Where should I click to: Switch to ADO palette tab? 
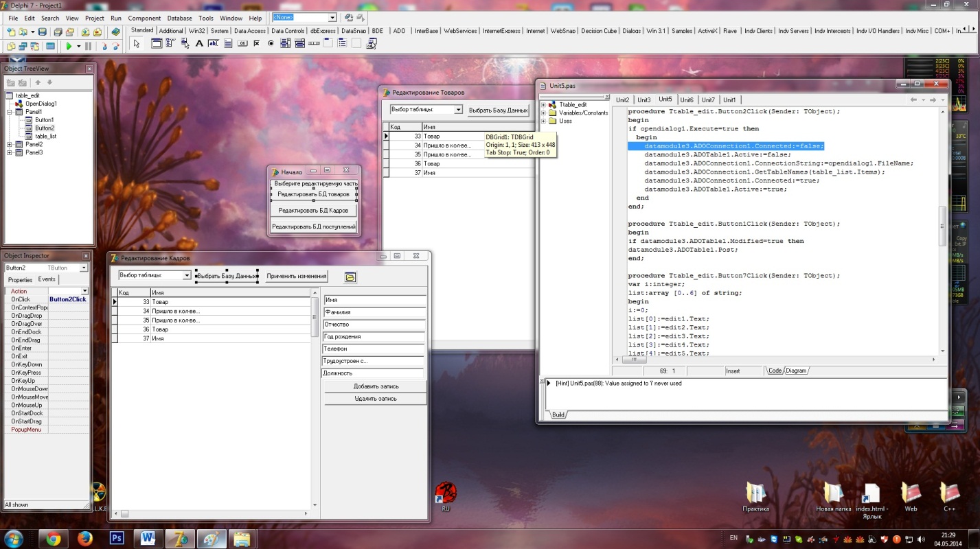point(399,31)
